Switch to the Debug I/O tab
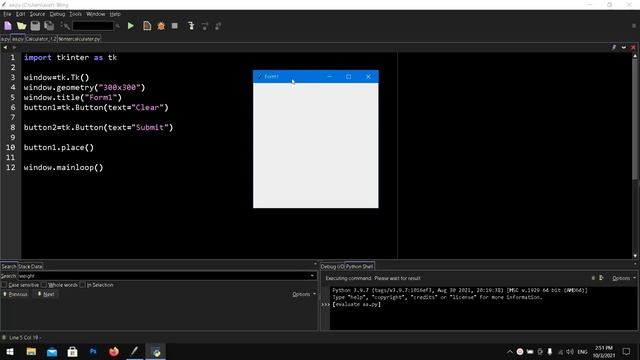This screenshot has width=640, height=360. (332, 266)
